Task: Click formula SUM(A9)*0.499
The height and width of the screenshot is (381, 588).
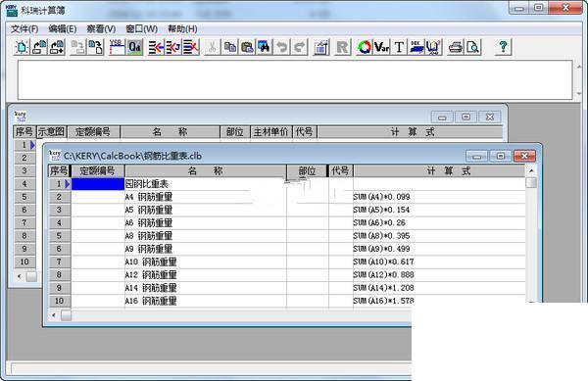Action: [x=381, y=249]
